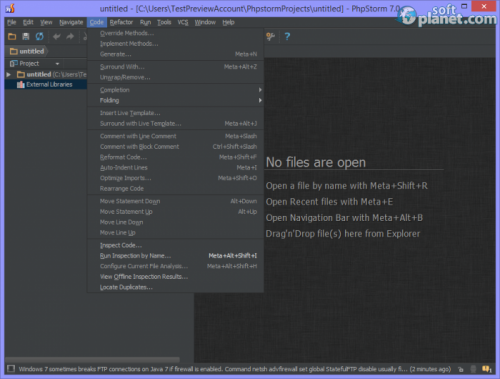This screenshot has height=379, width=500.
Task: Click the Windows 7 FTP status bar message
Action: (x=235, y=369)
